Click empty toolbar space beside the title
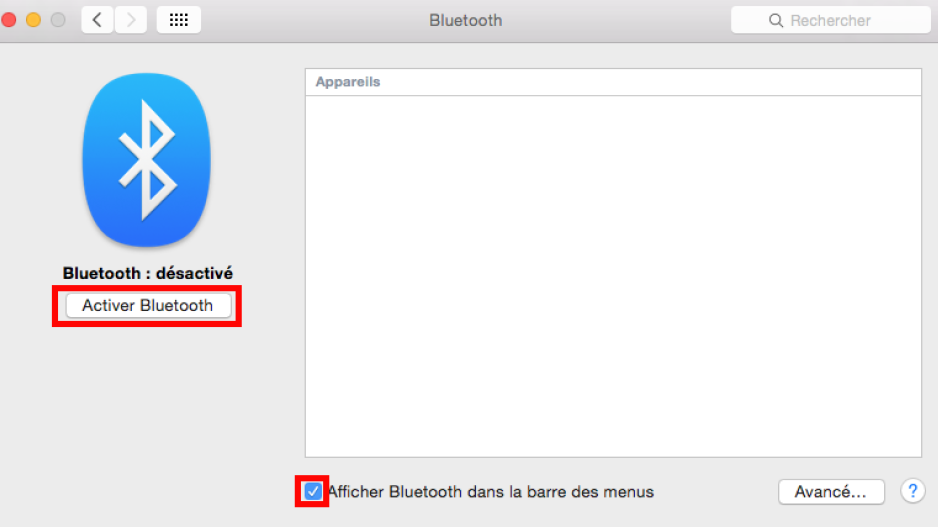The height and width of the screenshot is (527, 938). pyautogui.click(x=616, y=20)
